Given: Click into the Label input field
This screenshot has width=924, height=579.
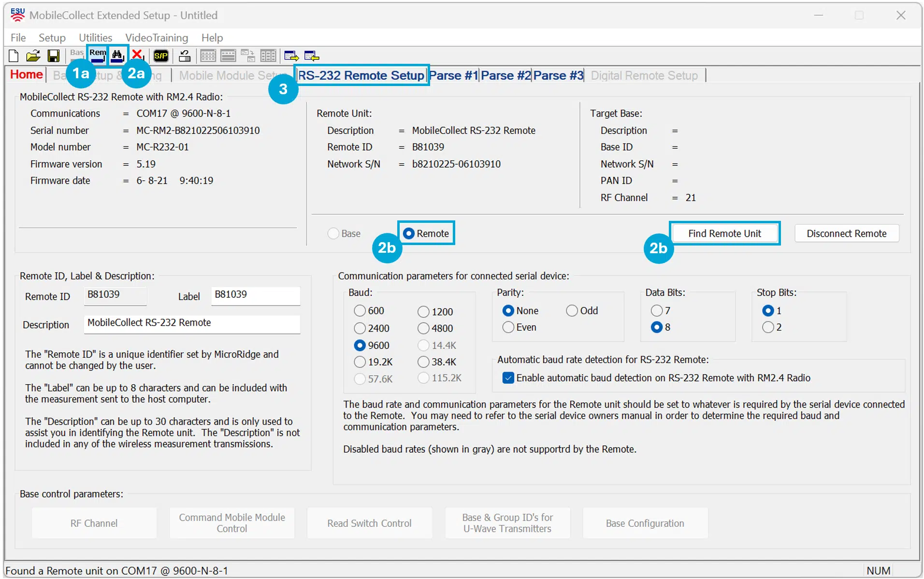Looking at the screenshot, I should click(255, 296).
